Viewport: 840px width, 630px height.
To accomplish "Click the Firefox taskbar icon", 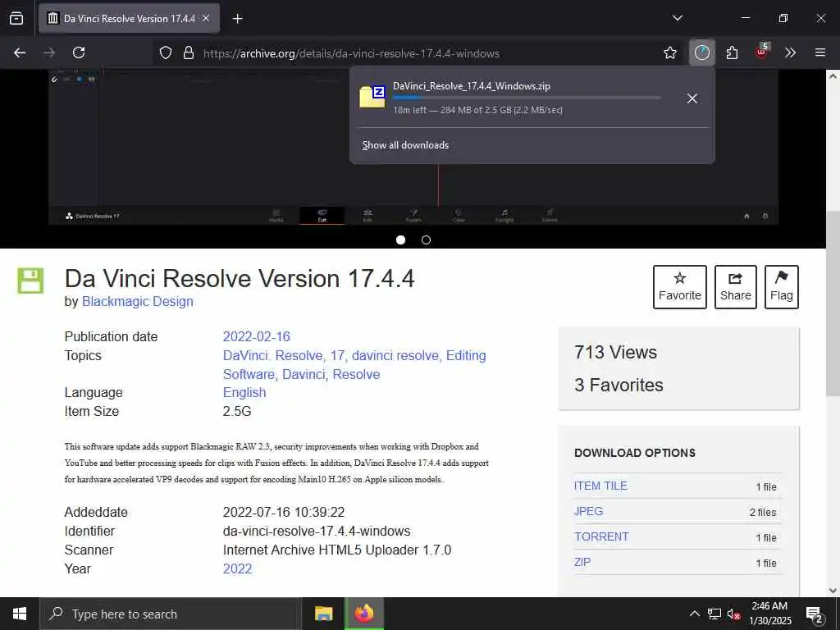I will [363, 614].
